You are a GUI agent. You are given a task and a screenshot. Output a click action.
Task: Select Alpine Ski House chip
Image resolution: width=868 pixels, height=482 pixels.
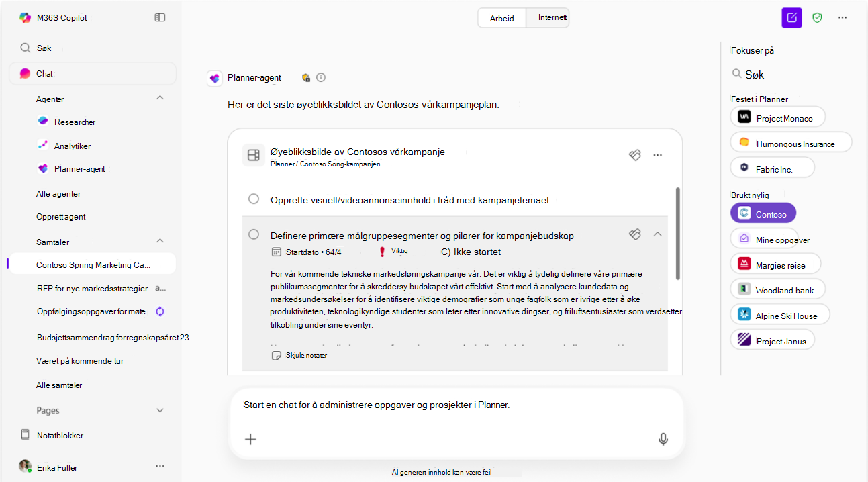coord(780,315)
